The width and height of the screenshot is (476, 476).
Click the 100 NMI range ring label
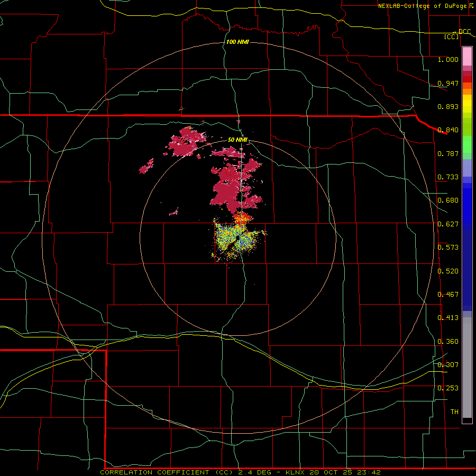[x=237, y=42]
